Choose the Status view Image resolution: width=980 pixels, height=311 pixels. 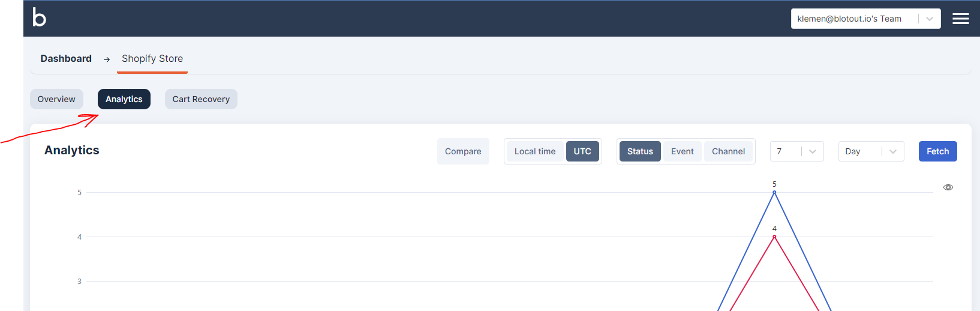(640, 151)
